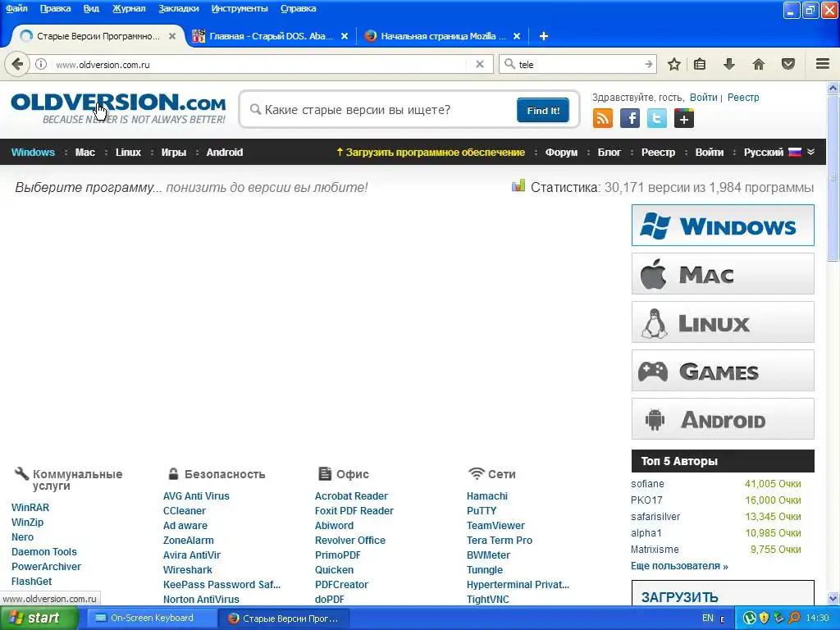Open the CCleaner link

185,510
